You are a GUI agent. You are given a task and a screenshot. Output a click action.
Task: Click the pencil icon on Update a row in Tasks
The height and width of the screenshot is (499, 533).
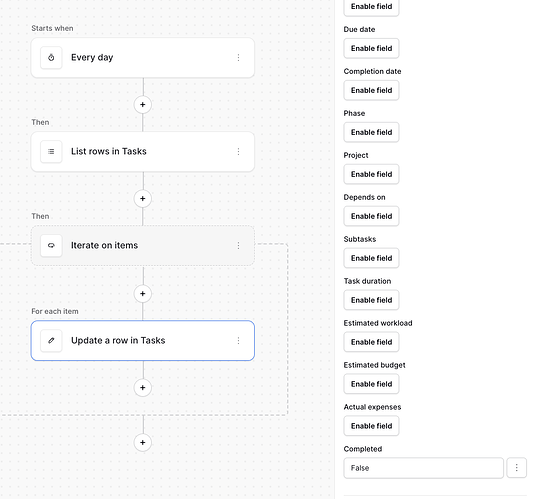pyautogui.click(x=51, y=340)
